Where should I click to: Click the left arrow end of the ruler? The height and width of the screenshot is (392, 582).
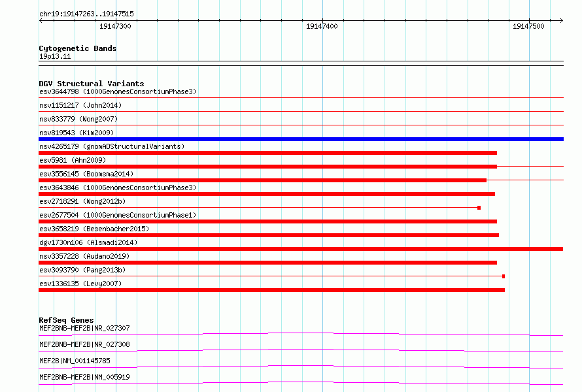coord(41,20)
